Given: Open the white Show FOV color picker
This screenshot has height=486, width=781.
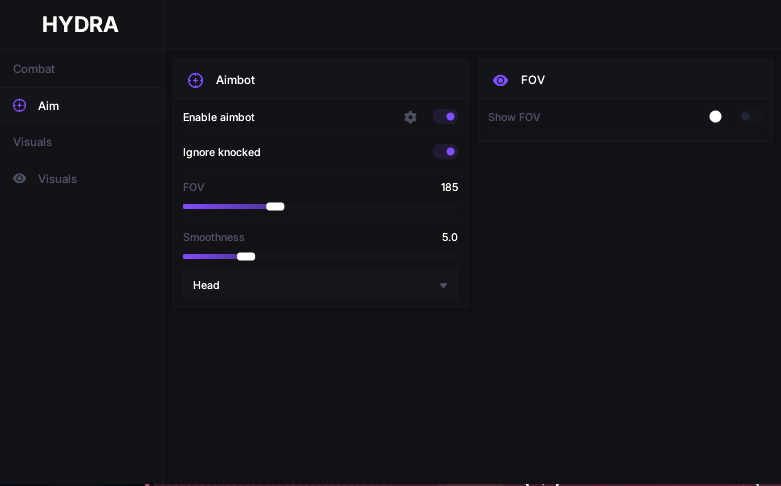Looking at the screenshot, I should point(715,117).
